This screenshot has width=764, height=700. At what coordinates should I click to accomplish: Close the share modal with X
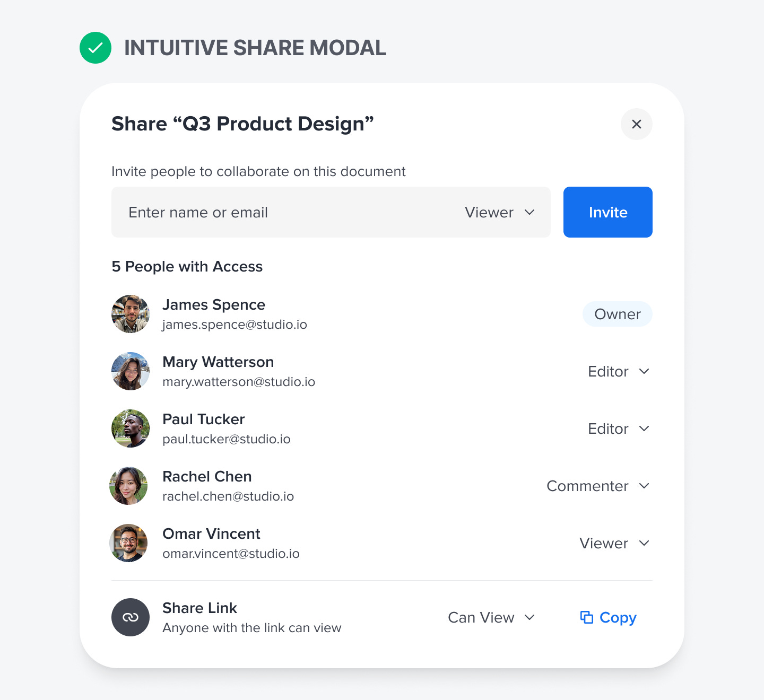click(x=636, y=124)
